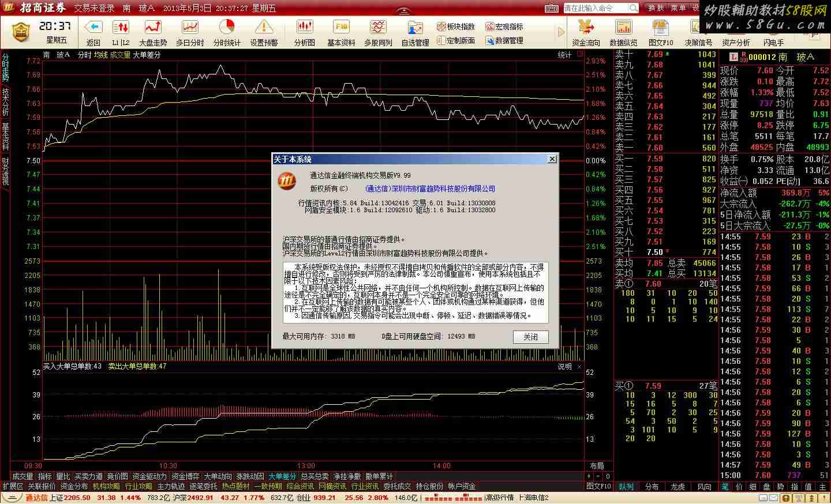Select the 总买总卖 indicator tab
This screenshot has height=504, width=831.
tap(315, 476)
